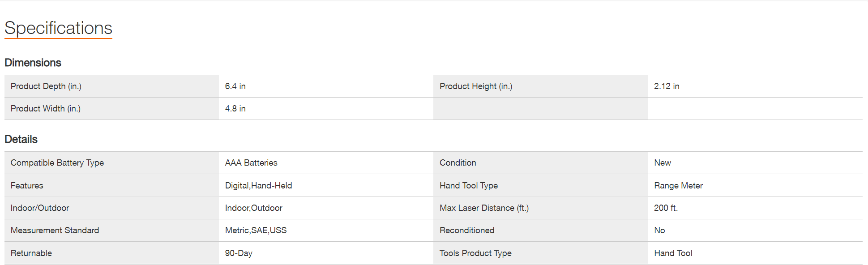
Task: Click the 90-Day returnable value
Action: coord(239,253)
